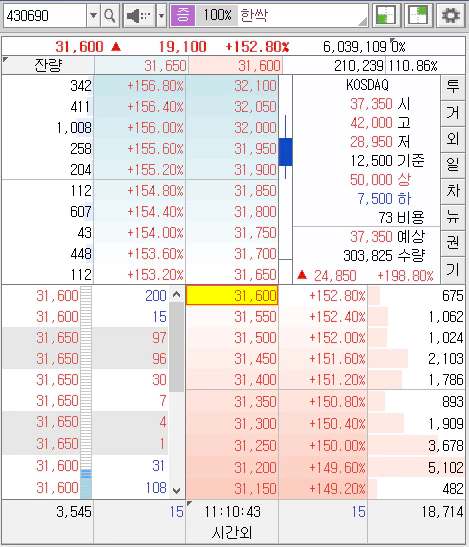The width and height of the screenshot is (469, 547).
Task: Click the second green layout icon
Action: coord(418,16)
